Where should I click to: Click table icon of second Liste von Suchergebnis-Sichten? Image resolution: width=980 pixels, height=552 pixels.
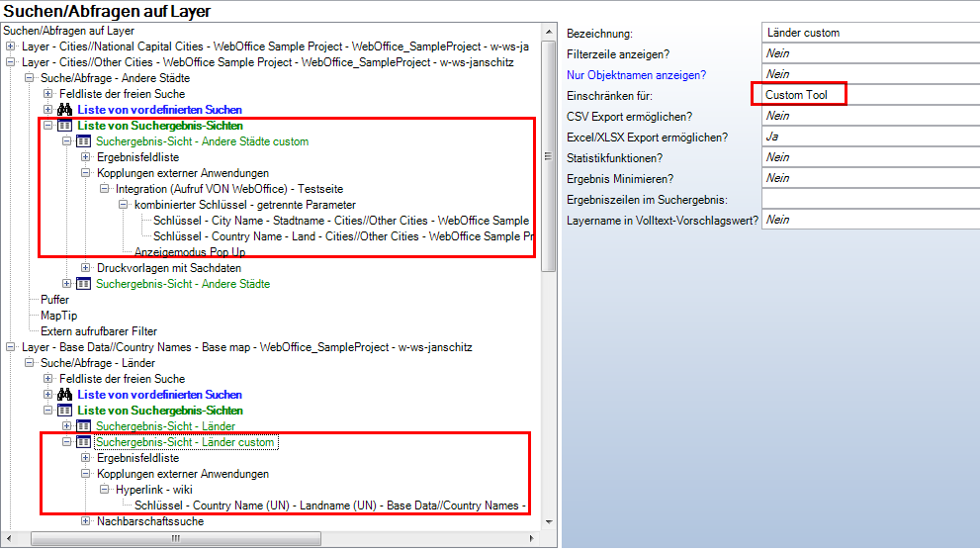tap(66, 411)
